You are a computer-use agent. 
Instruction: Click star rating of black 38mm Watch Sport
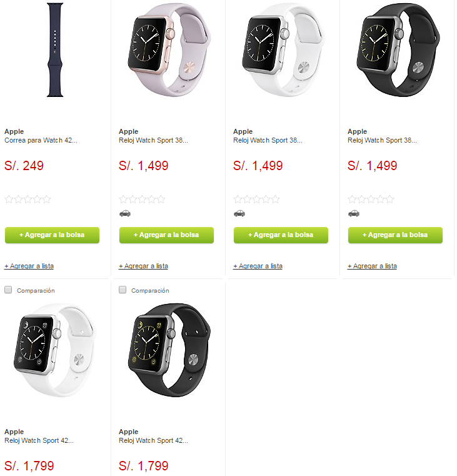coord(371,199)
